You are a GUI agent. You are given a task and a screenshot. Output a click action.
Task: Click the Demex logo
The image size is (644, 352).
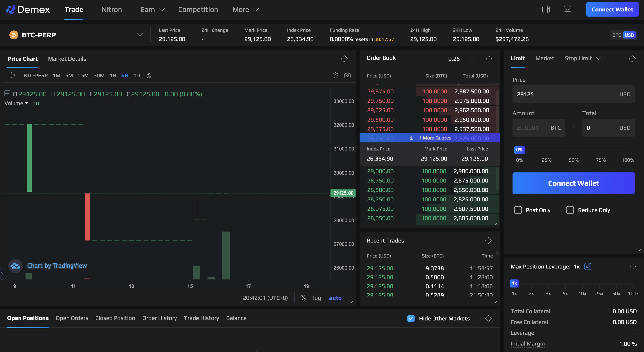(x=28, y=9)
